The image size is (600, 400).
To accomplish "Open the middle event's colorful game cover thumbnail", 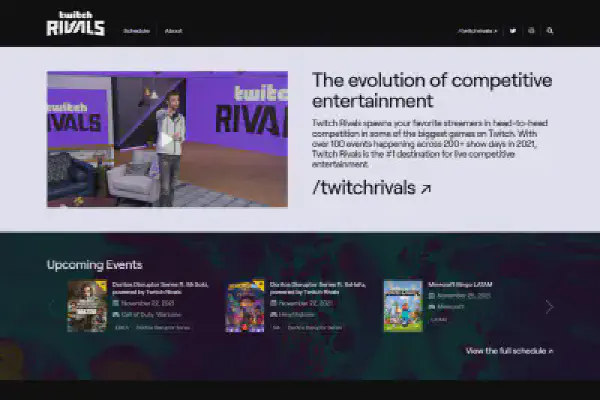I will (245, 306).
